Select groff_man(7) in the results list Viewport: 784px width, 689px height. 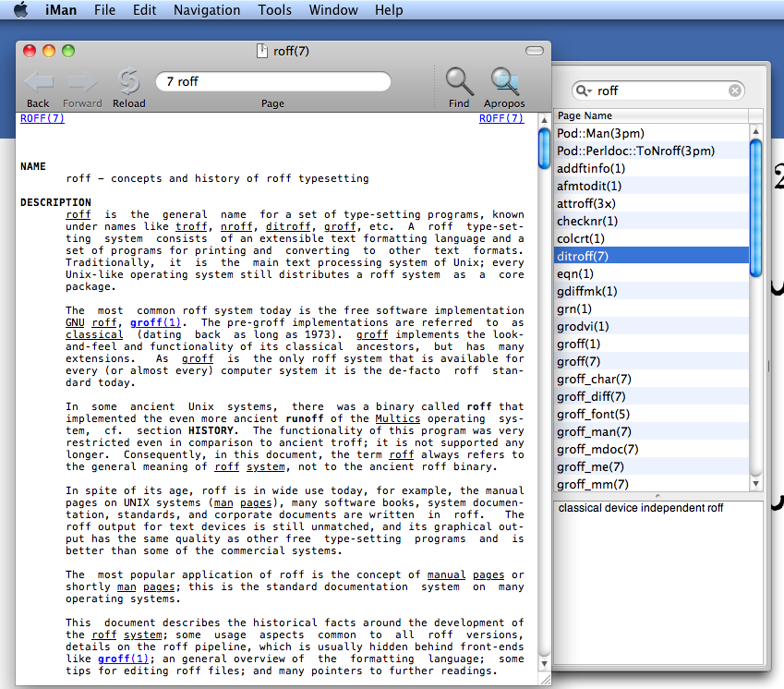click(x=595, y=431)
